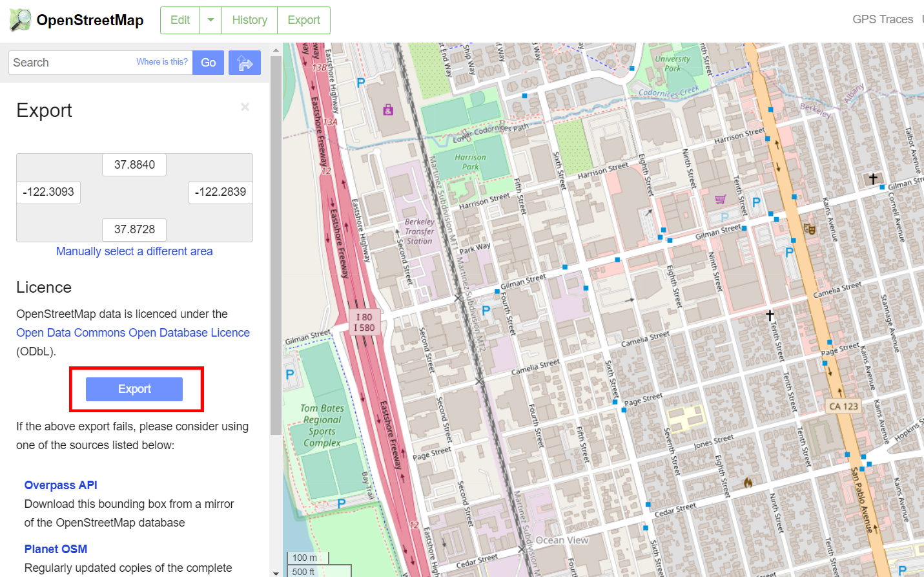Viewport: 924px width, 577px height.
Task: Click the Ocean View neighborhood label
Action: click(562, 540)
